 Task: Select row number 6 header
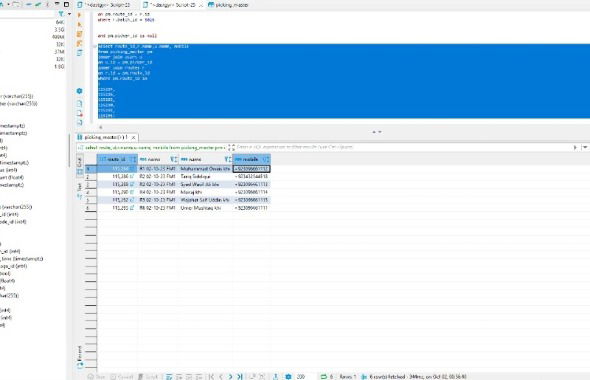click(x=91, y=208)
